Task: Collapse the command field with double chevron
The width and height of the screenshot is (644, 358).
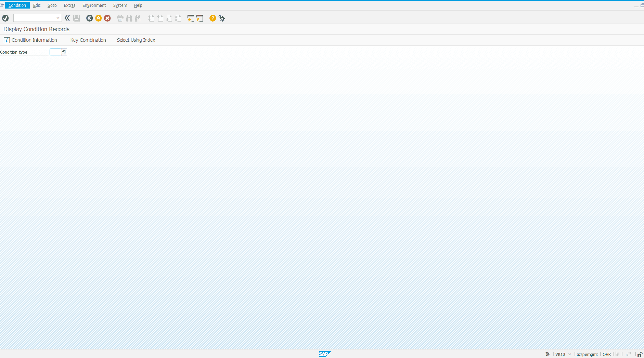Action: 67,18
